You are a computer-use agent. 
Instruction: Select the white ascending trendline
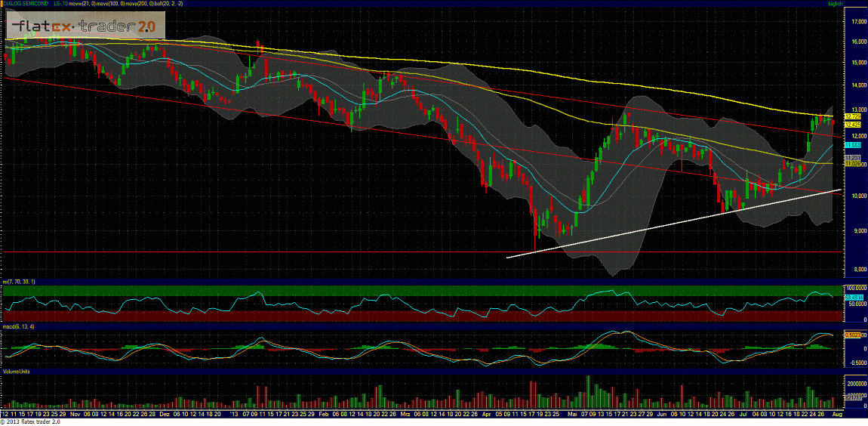(x=674, y=224)
